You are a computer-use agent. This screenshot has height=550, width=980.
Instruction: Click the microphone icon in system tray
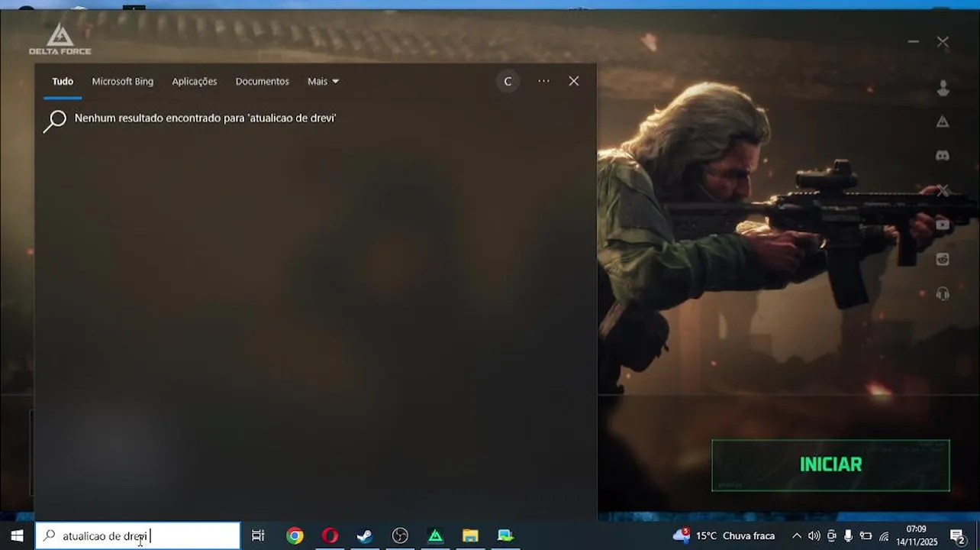click(848, 535)
